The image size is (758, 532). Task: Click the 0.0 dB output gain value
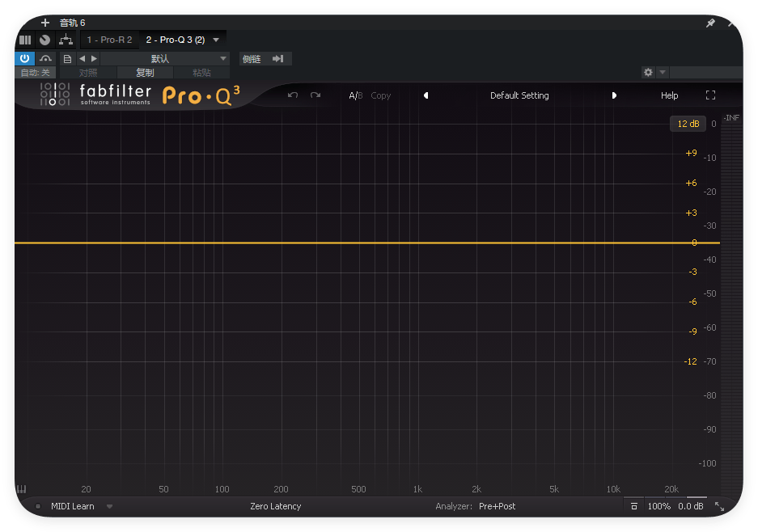pyautogui.click(x=690, y=506)
